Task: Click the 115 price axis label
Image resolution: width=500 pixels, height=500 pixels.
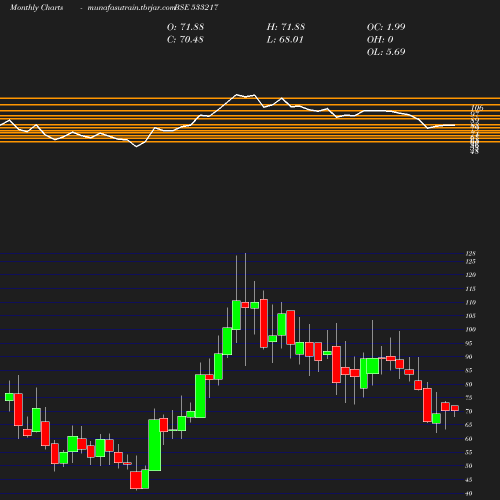Action: click(x=470, y=289)
